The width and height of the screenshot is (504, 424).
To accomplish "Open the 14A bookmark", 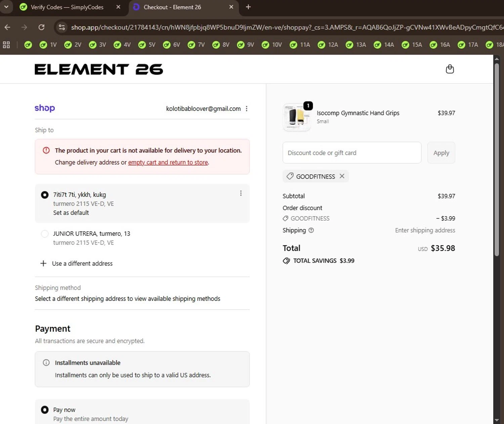I will 384,45.
